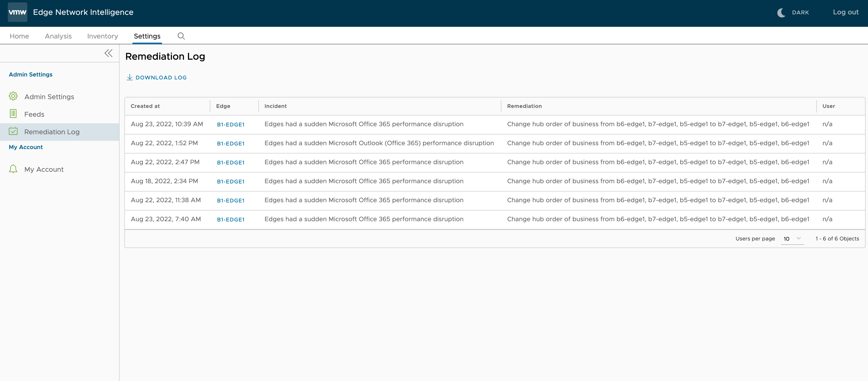This screenshot has width=868, height=381.
Task: Select Users per page count field
Action: (x=791, y=238)
